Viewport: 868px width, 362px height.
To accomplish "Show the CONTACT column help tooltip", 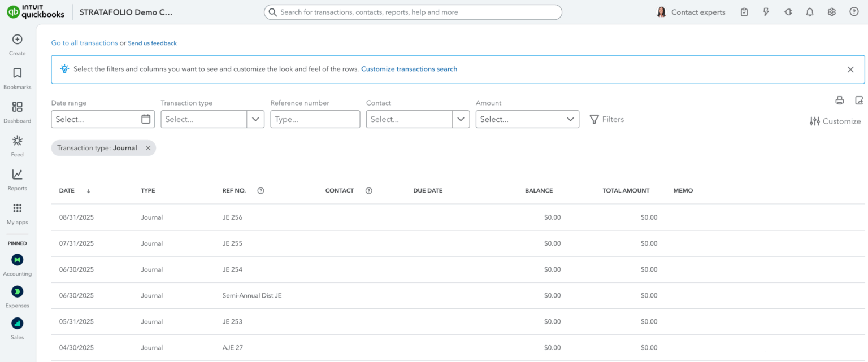I will (368, 190).
